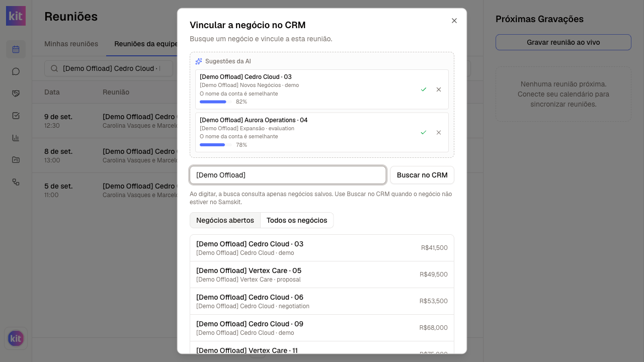Click the meetings search box with Cedro Cloud
Viewport: 644px width, 362px height.
pyautogui.click(x=109, y=68)
